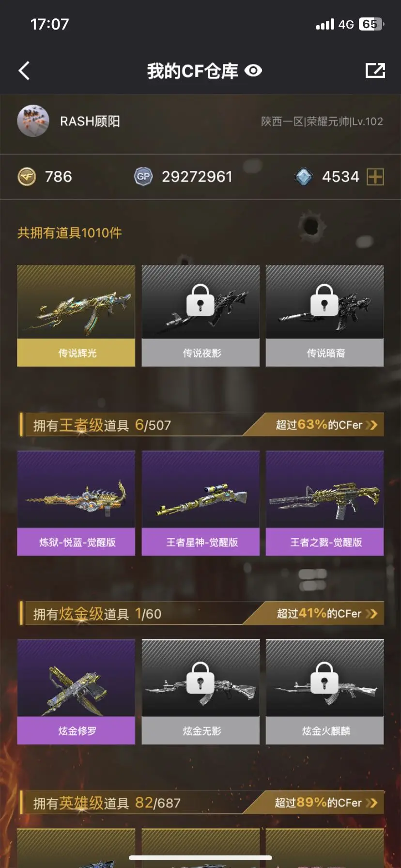Image resolution: width=401 pixels, height=868 pixels.
Task: Tap the RASH顾阳 profile avatar
Action: tap(33, 121)
